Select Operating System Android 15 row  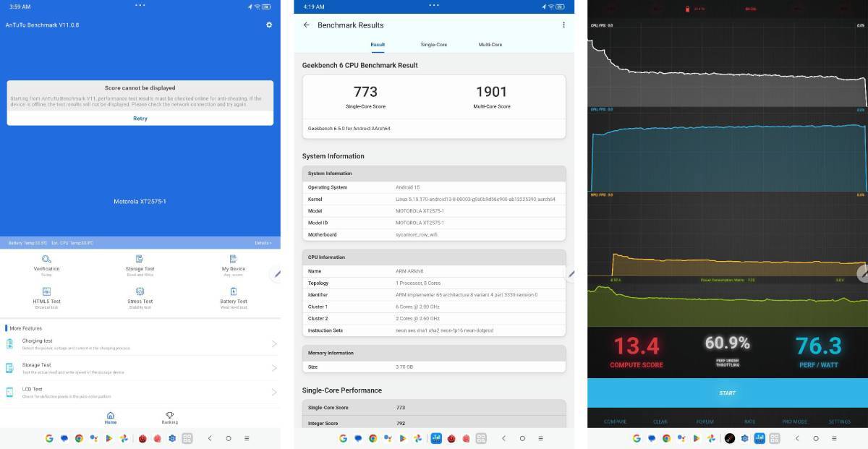point(434,187)
